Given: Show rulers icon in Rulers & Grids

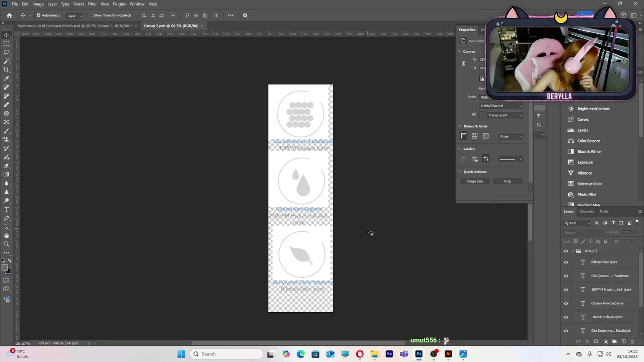Looking at the screenshot, I should pos(464,136).
